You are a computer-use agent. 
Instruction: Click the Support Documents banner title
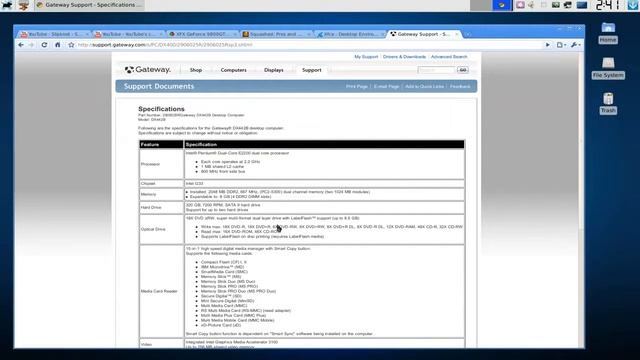point(159,87)
